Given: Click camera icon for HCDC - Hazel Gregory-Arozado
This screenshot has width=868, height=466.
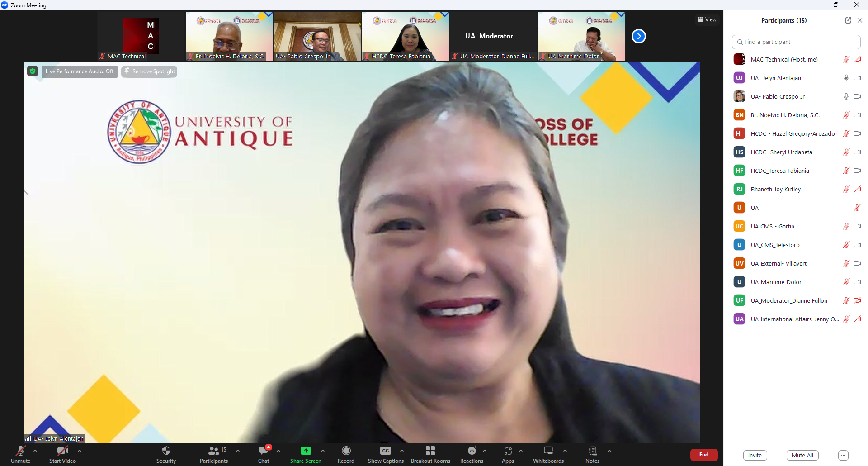Looking at the screenshot, I should (857, 133).
